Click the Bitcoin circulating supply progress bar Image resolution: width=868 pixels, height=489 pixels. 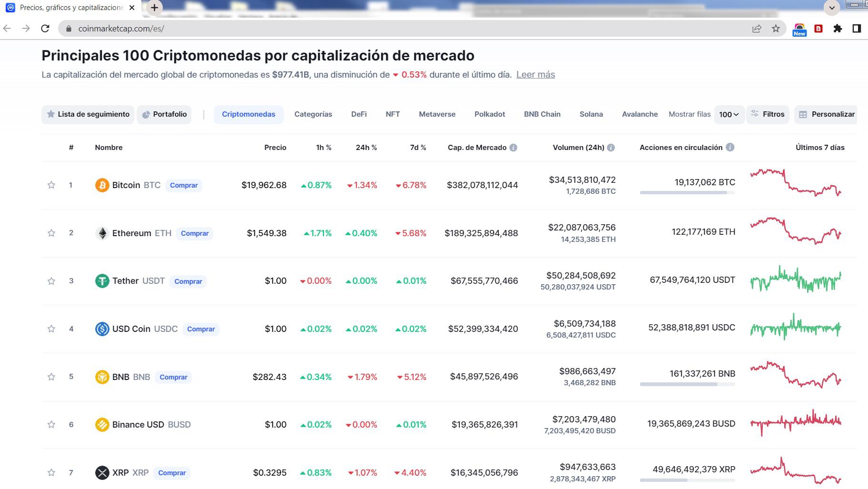click(688, 193)
